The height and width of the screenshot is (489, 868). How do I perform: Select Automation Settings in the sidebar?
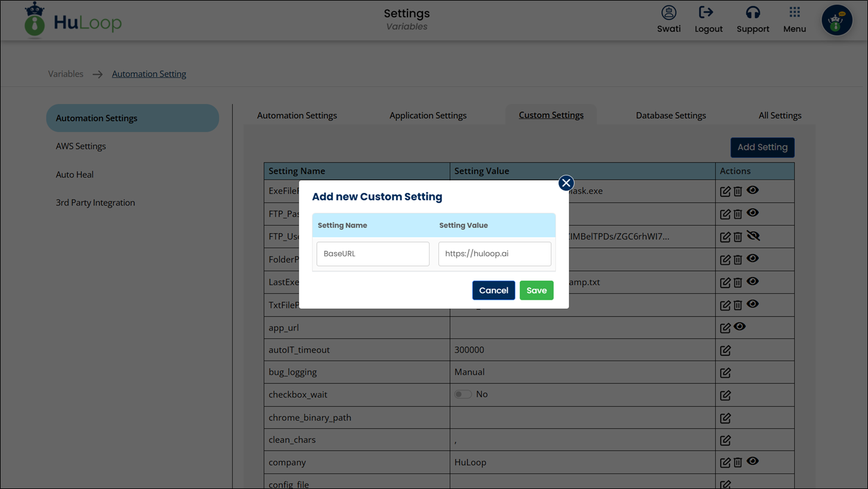pyautogui.click(x=132, y=118)
